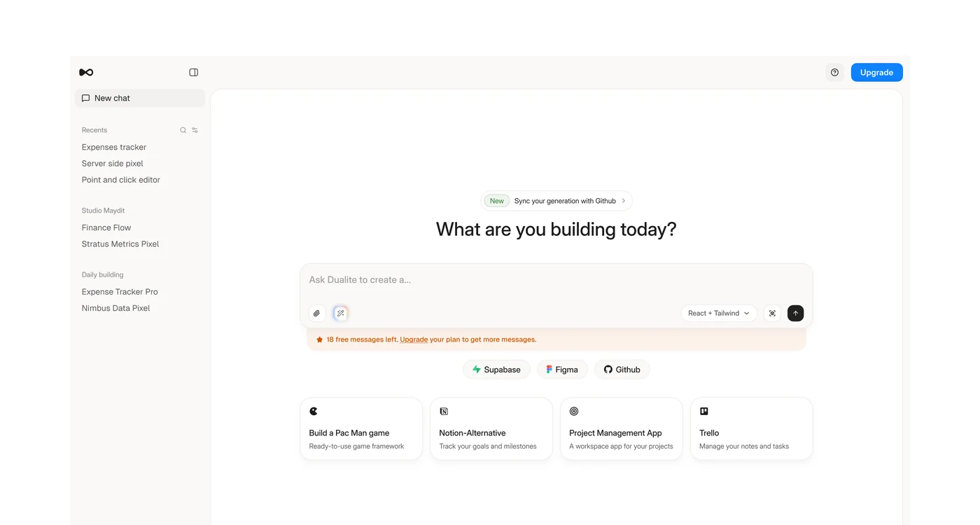This screenshot has height=525, width=980.
Task: Connect the Supabase integration
Action: point(496,370)
